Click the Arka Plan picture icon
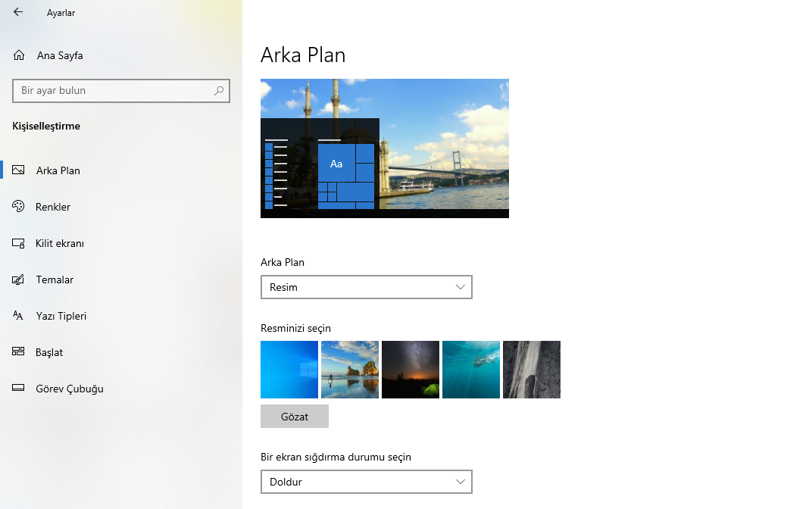Viewport: 812px width, 509px height. tap(18, 170)
